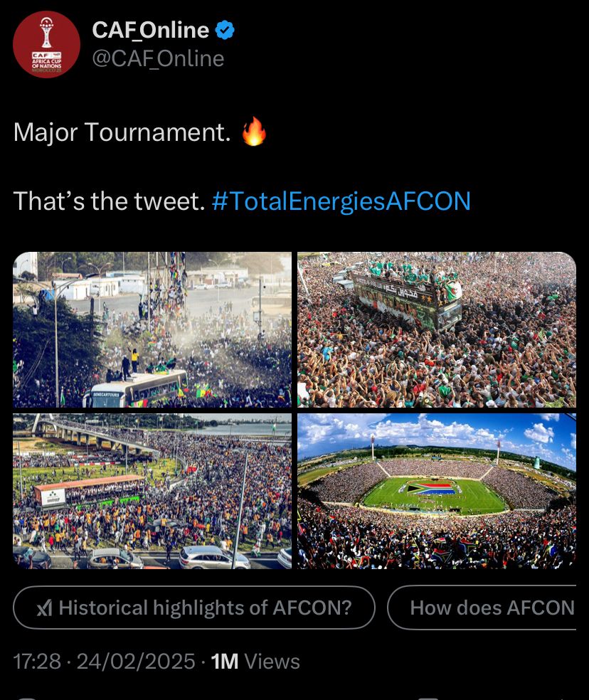Click the fire emoji after Major Tournament

pyautogui.click(x=254, y=132)
